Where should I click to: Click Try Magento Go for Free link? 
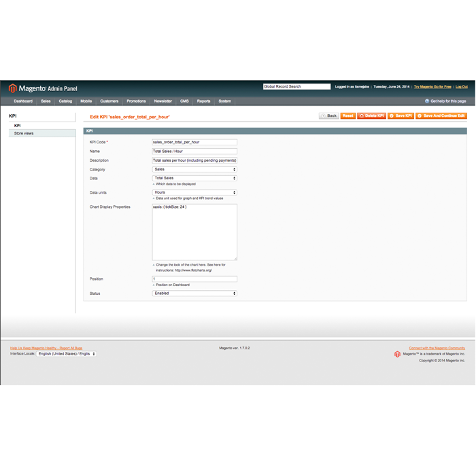click(x=432, y=87)
